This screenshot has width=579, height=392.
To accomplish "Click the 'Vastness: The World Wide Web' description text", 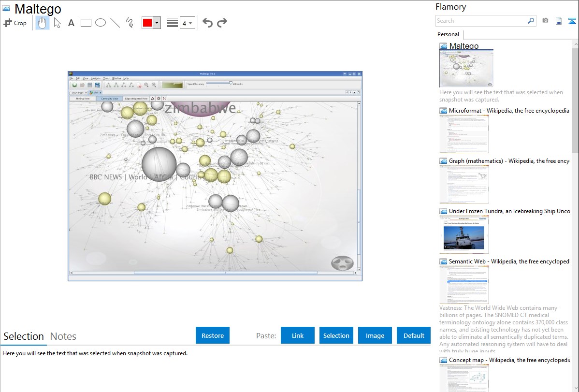I will click(x=504, y=329).
